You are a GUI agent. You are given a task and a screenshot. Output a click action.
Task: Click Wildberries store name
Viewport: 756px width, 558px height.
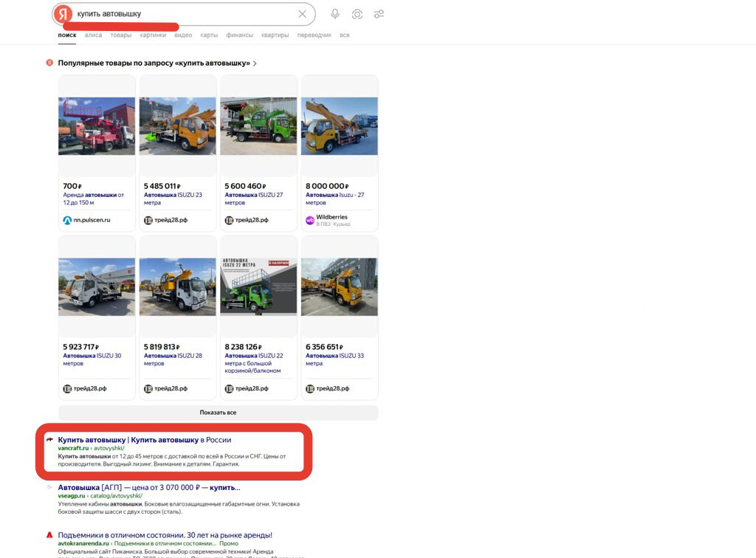coord(331,217)
